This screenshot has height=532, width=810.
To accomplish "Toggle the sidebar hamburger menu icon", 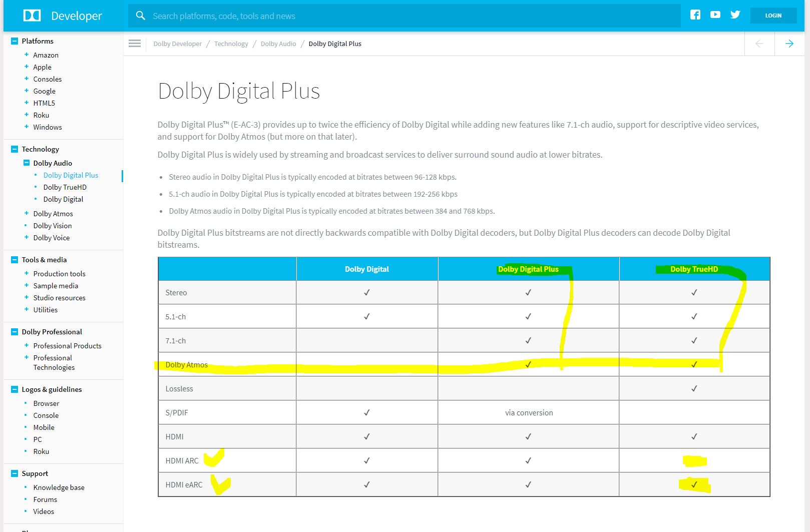I will pyautogui.click(x=135, y=44).
